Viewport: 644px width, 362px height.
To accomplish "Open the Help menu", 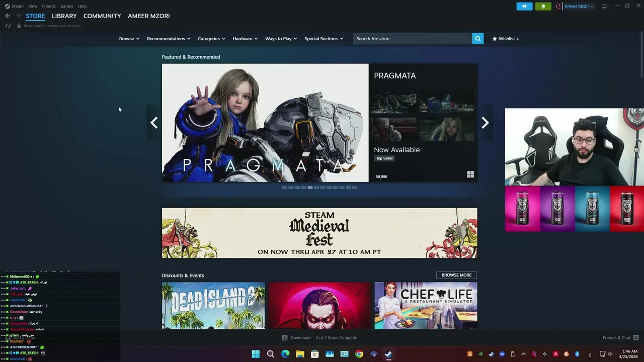I will (82, 6).
